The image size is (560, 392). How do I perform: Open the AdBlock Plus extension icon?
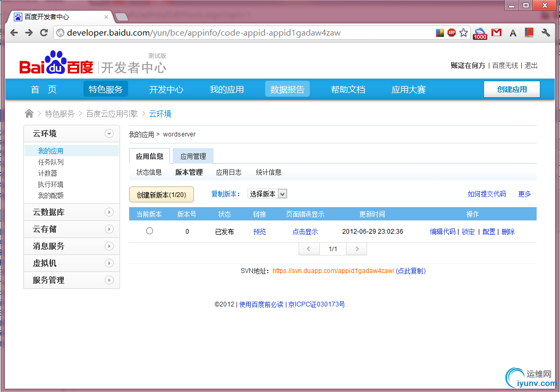coord(452,32)
